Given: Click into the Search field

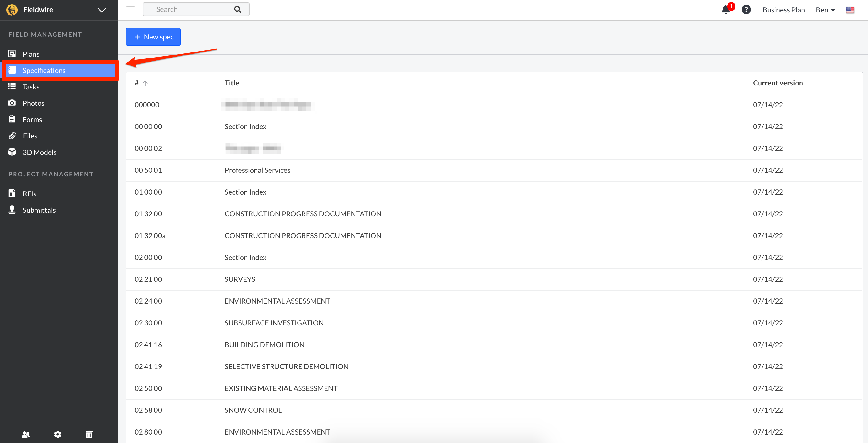Looking at the screenshot, I should 189,9.
